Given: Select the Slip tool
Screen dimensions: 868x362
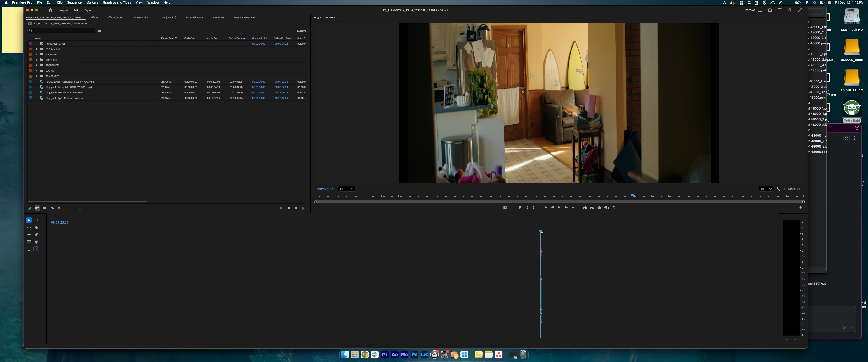Looking at the screenshot, I should pos(29,235).
